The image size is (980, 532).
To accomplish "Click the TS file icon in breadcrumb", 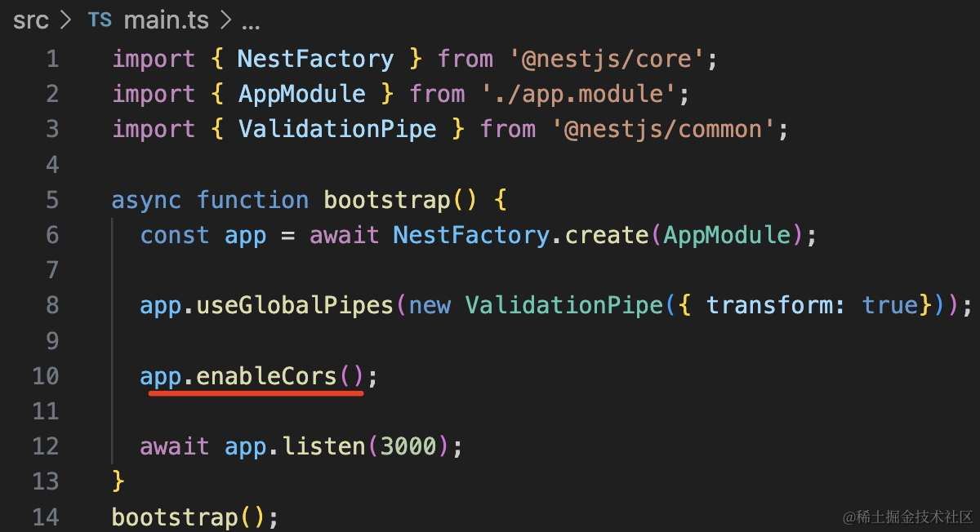I will (100, 21).
